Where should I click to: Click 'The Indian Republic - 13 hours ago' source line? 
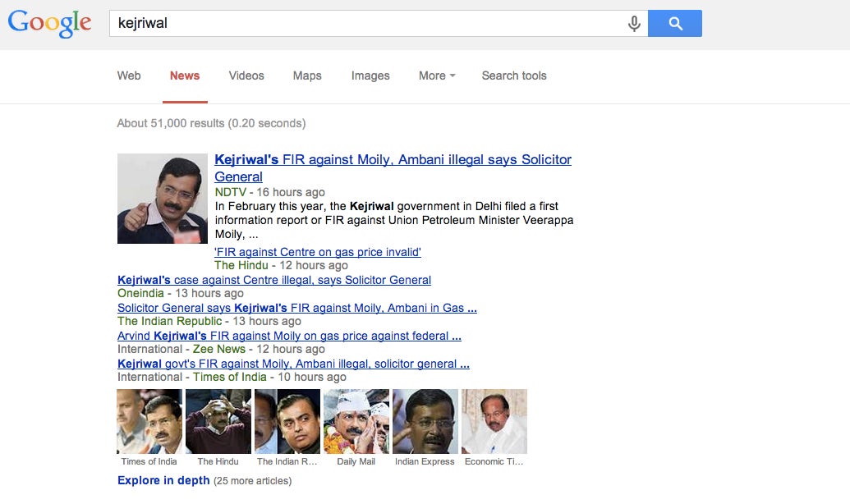pos(209,322)
